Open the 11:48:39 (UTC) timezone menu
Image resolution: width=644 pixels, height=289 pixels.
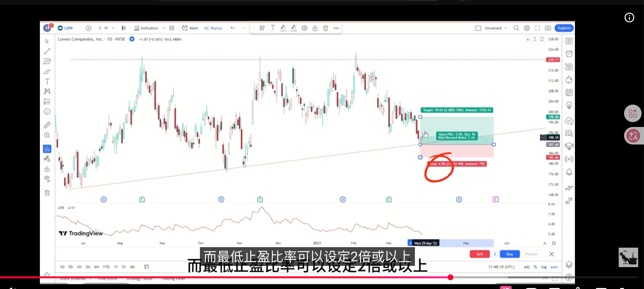(x=501, y=267)
